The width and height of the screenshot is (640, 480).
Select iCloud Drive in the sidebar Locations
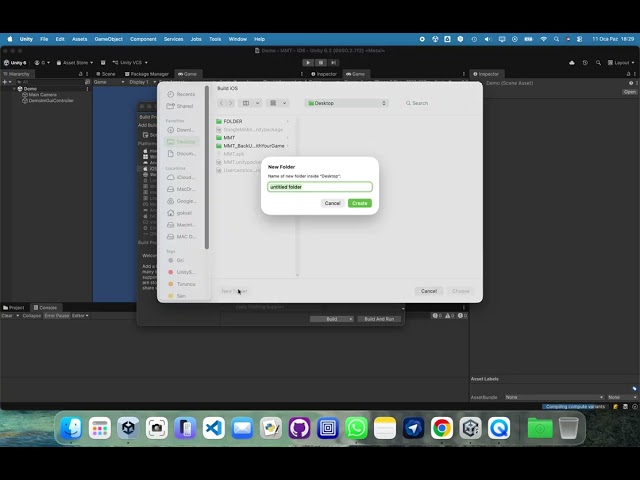pos(182,177)
